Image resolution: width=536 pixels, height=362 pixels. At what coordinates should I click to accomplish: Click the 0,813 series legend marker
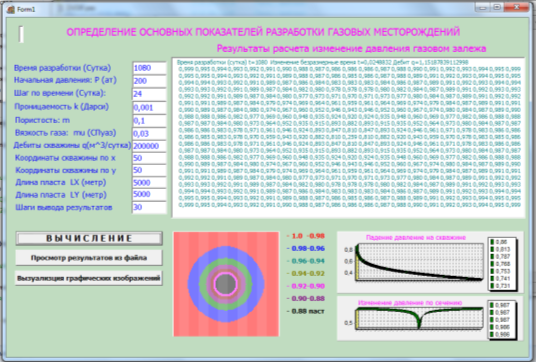click(492, 249)
